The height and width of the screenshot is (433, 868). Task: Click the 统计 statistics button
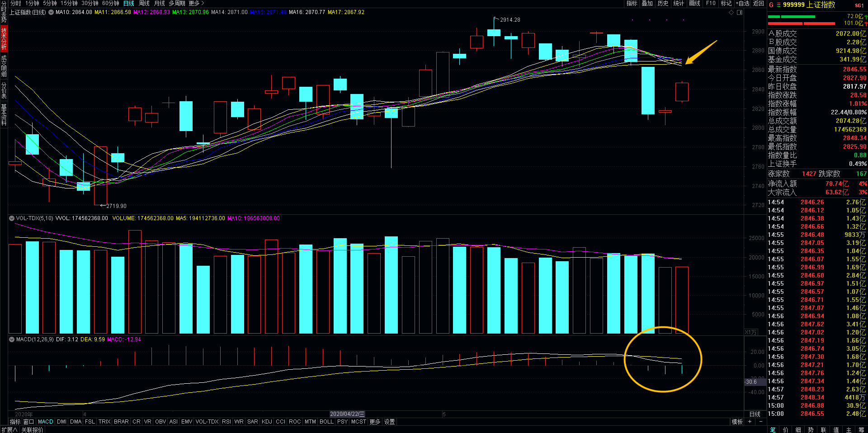tap(679, 3)
